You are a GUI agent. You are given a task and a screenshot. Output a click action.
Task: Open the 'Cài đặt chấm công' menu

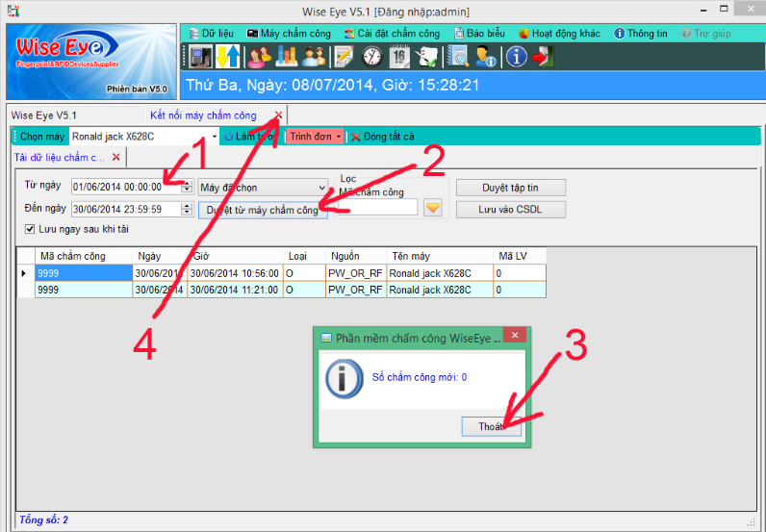coord(393,34)
